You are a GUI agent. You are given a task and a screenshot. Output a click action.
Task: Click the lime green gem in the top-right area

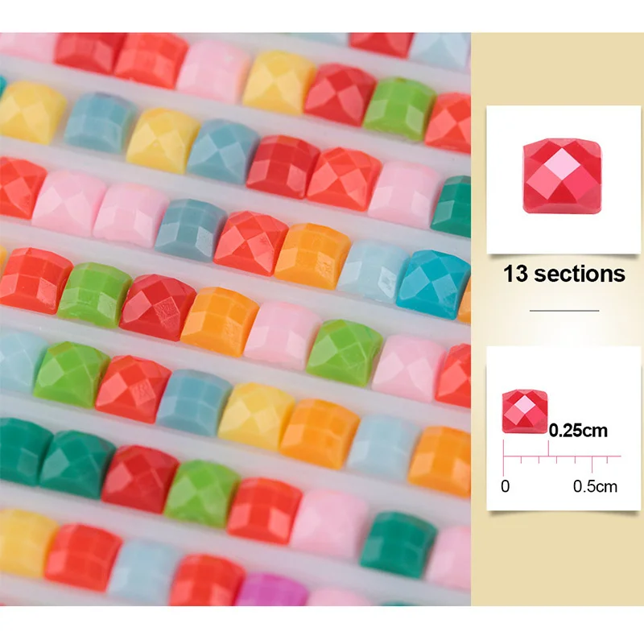399,109
